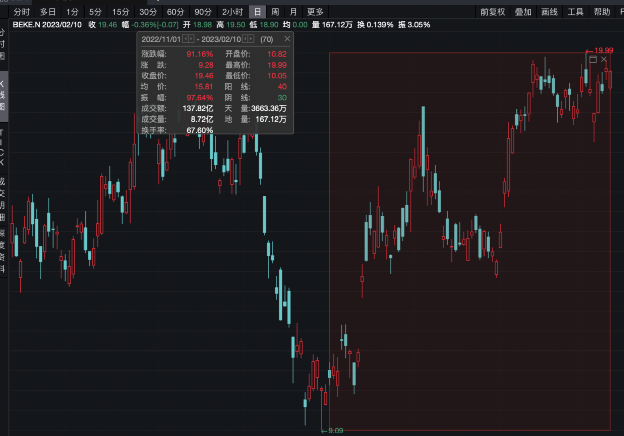
Task: Switch chart to 1分 interval
Action: (x=73, y=12)
